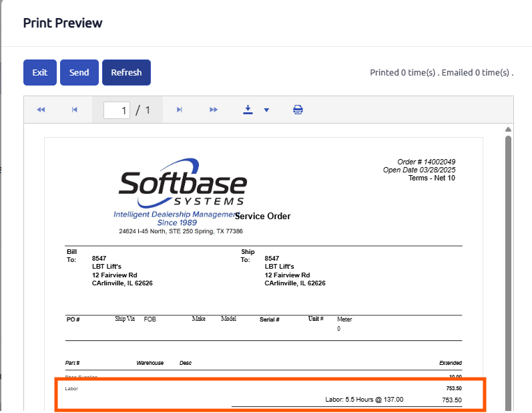Print the document with printer icon
The width and height of the screenshot is (532, 413).
pos(298,110)
